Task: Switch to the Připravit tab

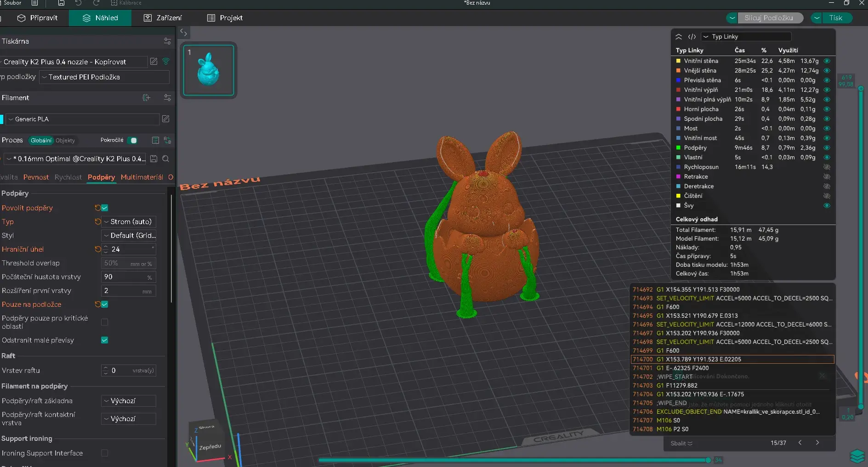Action: point(38,18)
